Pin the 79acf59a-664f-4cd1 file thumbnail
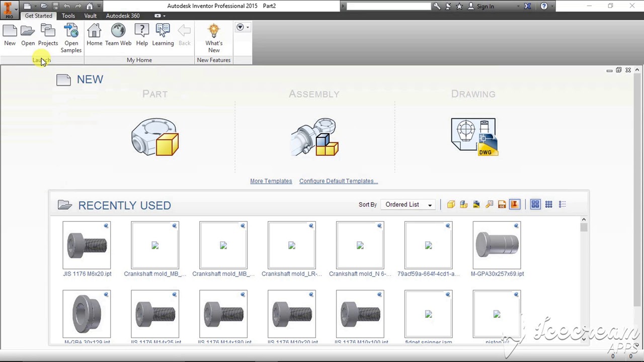The height and width of the screenshot is (362, 644). click(x=448, y=226)
